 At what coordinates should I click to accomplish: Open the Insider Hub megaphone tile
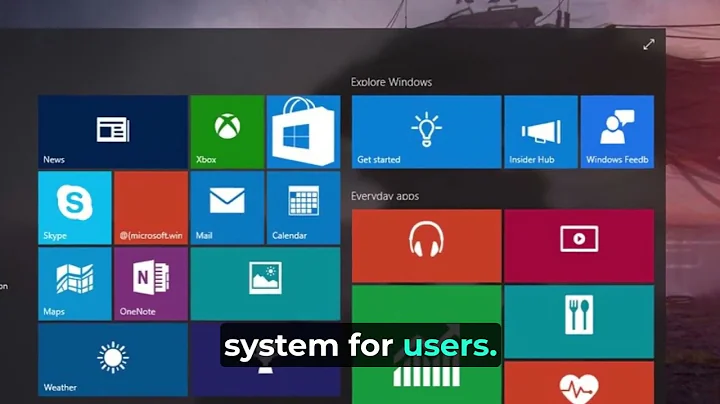(x=541, y=132)
